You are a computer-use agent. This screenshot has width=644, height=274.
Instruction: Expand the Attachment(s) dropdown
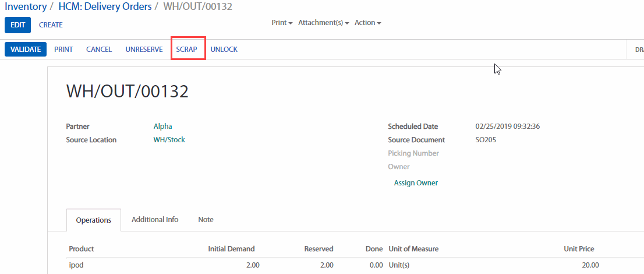click(x=323, y=23)
